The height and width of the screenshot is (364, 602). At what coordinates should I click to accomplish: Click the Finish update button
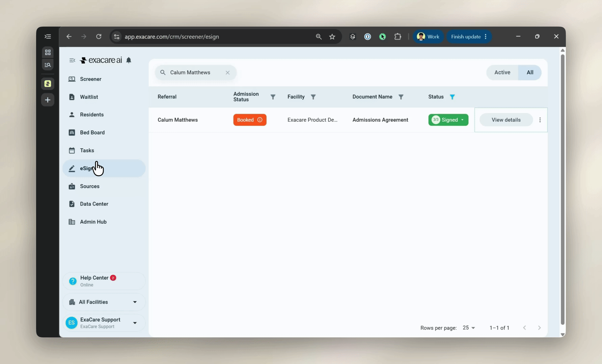[466, 37]
